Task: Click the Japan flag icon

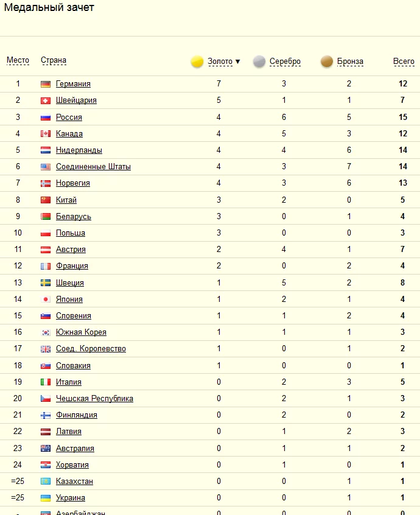Action: tap(46, 300)
